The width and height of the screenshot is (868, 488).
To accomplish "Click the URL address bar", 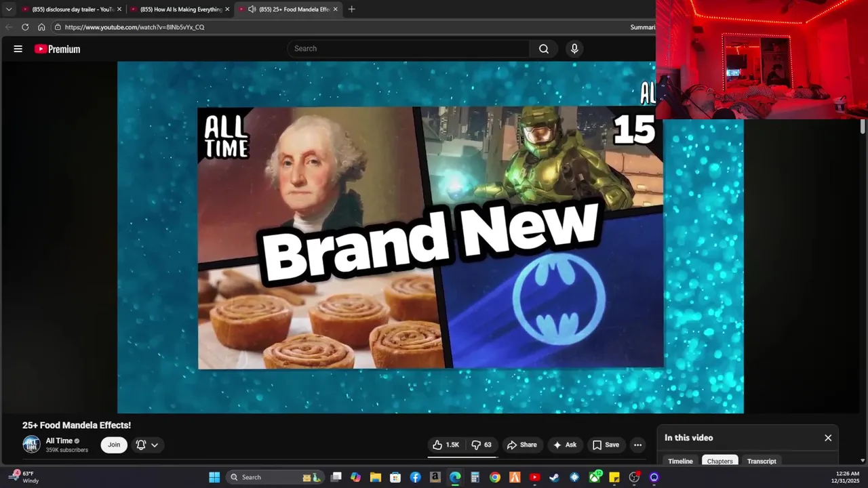I will click(339, 27).
